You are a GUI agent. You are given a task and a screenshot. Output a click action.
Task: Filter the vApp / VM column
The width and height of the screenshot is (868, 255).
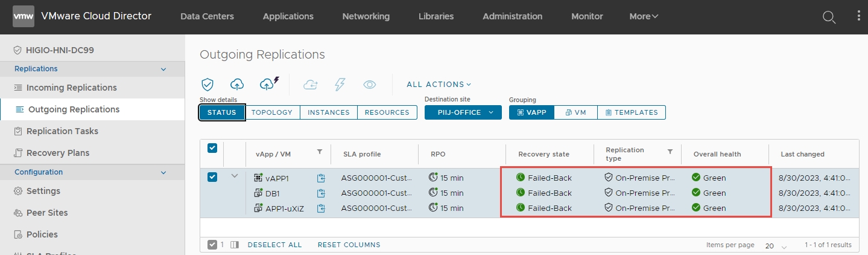pos(320,152)
